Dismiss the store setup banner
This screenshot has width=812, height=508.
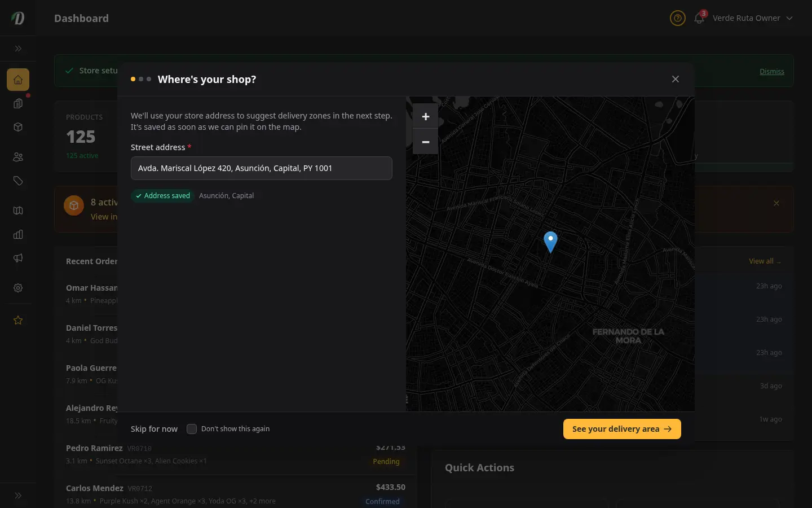click(772, 71)
